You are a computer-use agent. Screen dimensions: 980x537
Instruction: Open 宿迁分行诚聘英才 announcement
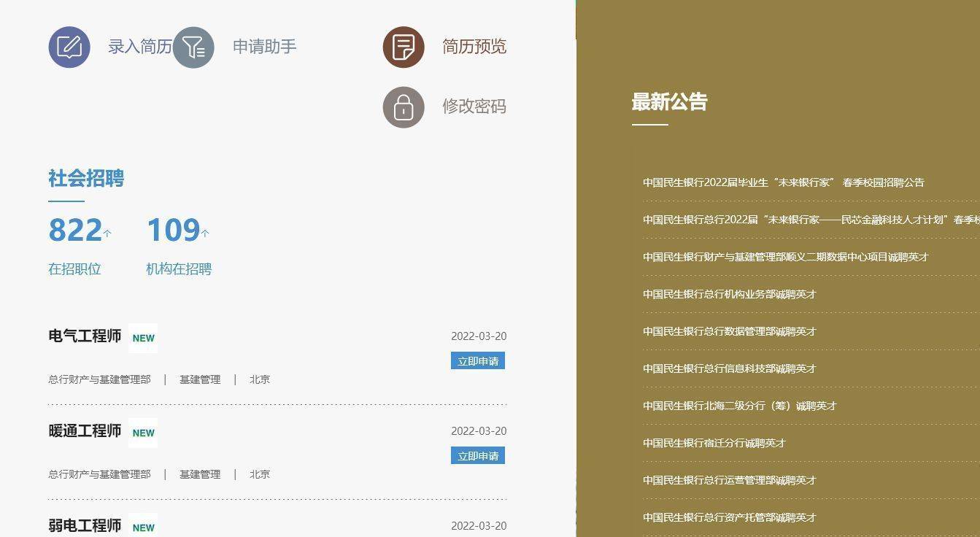pos(714,443)
